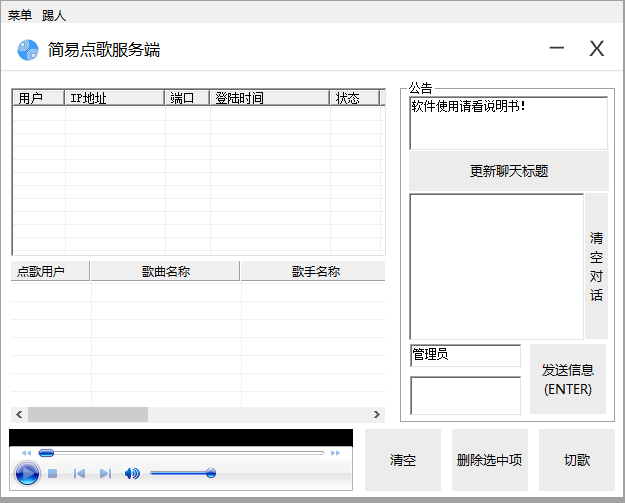Click the 管理员 name input field
The width and height of the screenshot is (625, 503).
tap(465, 355)
